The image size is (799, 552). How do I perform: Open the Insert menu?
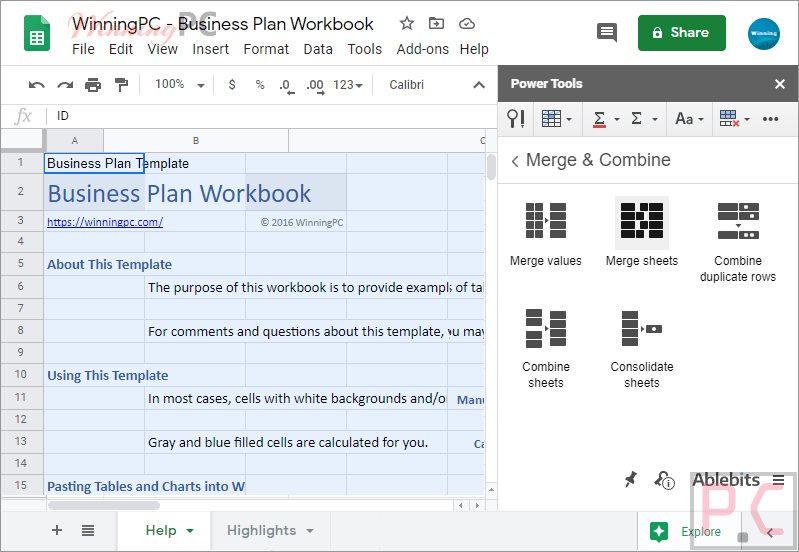(x=210, y=49)
